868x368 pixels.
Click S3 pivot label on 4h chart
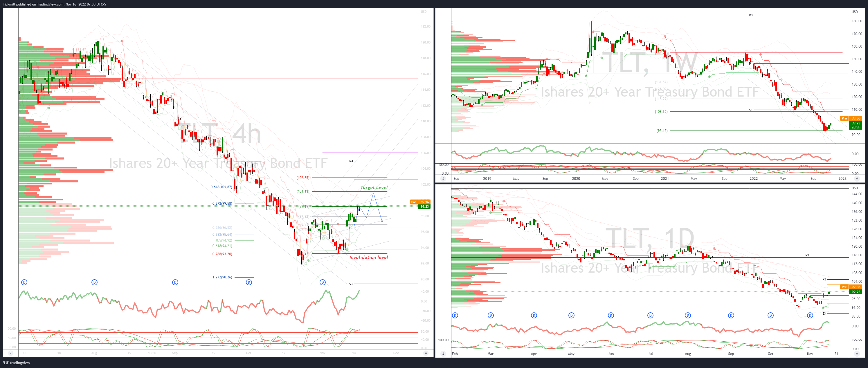point(351,284)
